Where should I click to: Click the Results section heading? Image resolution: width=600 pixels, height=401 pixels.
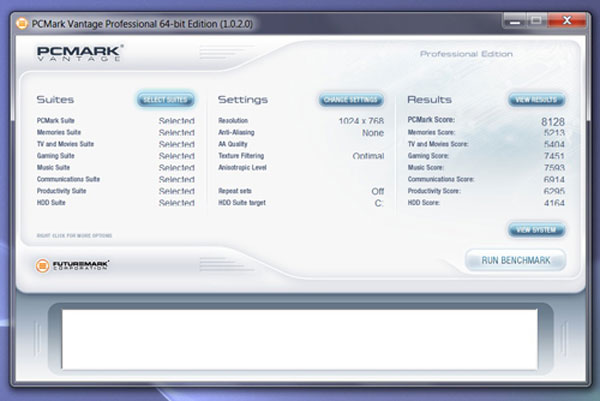[x=429, y=99]
